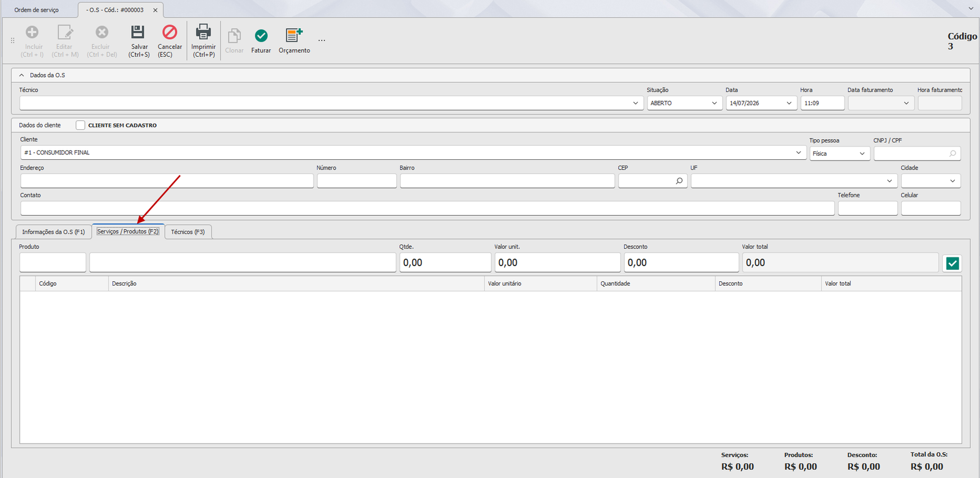Enable CLIENTE SEM CADASTRO checkbox

coord(80,125)
